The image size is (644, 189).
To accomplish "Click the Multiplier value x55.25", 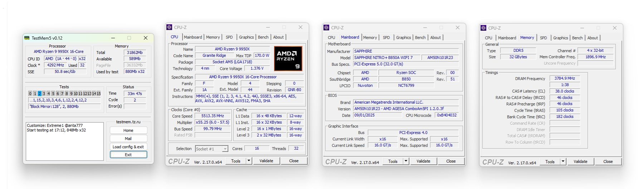I will coord(213,122).
